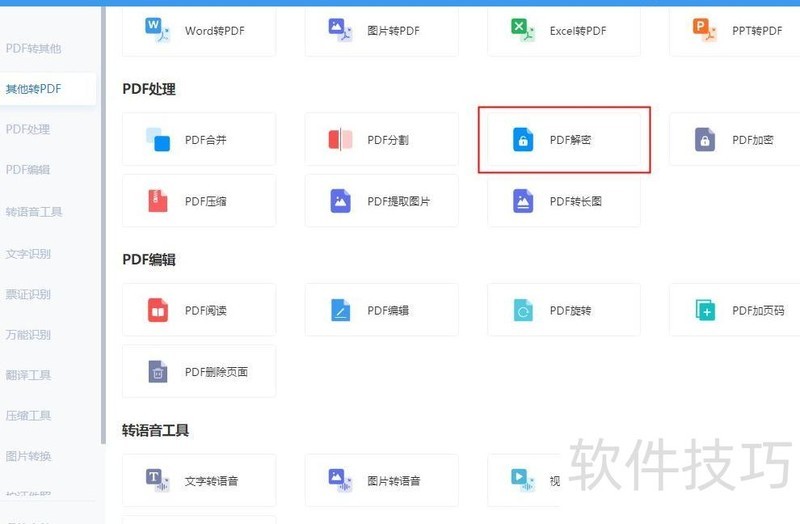Click the 转语音工具 section heading

pos(155,430)
